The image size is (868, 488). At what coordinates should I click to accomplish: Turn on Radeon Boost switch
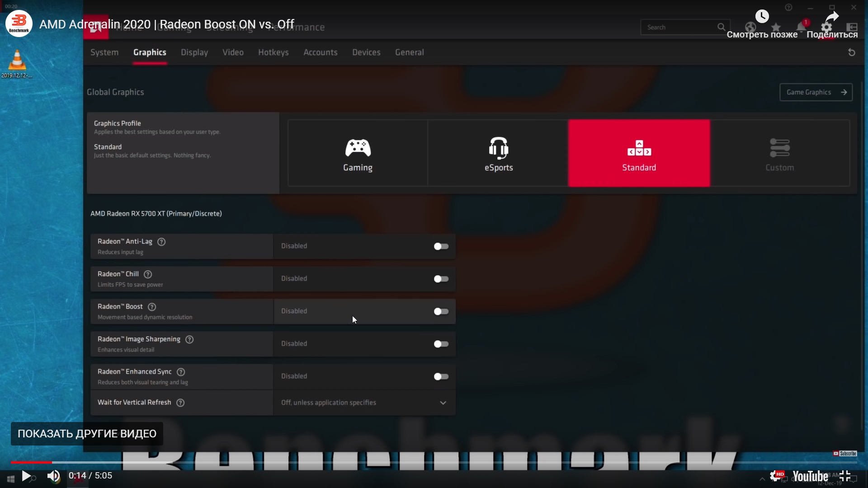pos(441,311)
